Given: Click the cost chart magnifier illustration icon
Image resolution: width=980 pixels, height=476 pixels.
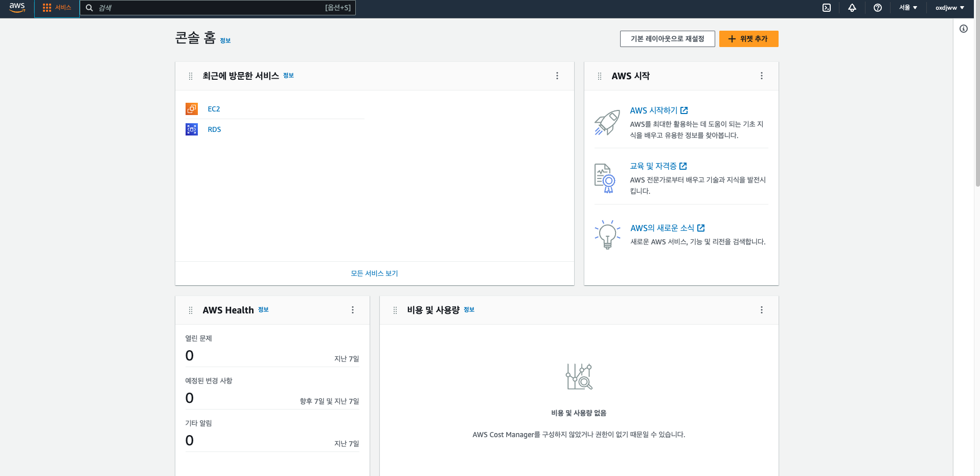Looking at the screenshot, I should click(x=579, y=377).
